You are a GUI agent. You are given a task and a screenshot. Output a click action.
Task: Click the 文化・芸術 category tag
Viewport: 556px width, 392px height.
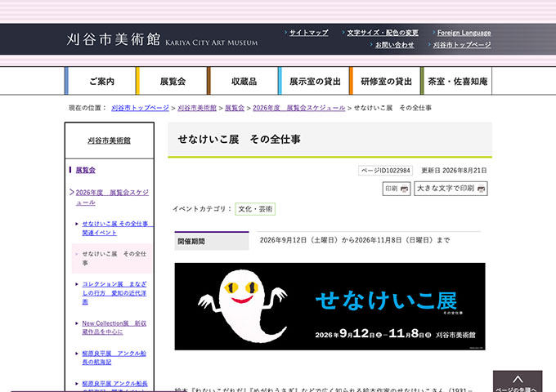pos(255,209)
